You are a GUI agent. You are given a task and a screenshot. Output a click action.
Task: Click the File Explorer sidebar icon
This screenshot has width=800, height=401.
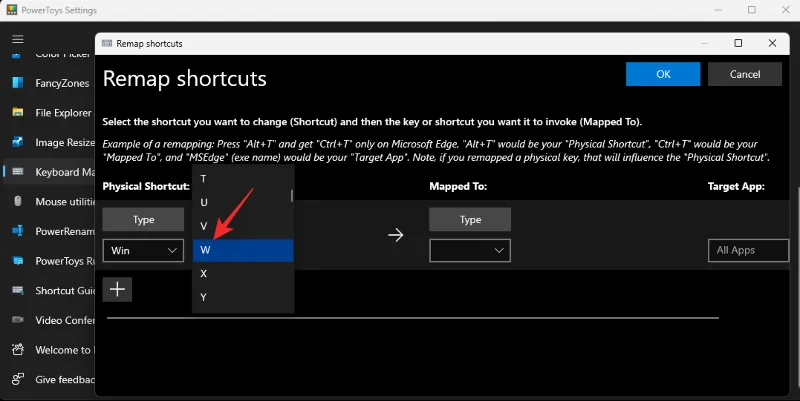18,112
